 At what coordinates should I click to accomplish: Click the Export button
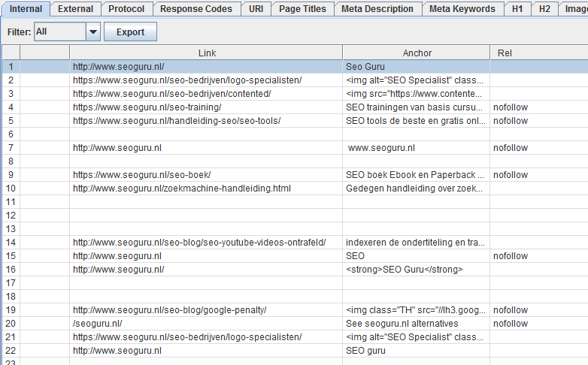click(x=130, y=32)
